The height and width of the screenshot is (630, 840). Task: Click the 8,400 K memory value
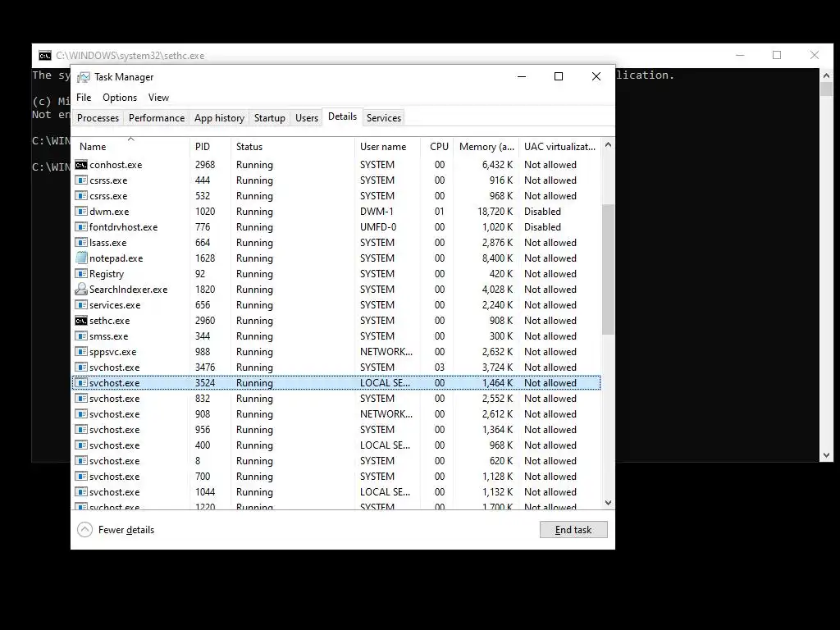[497, 258]
